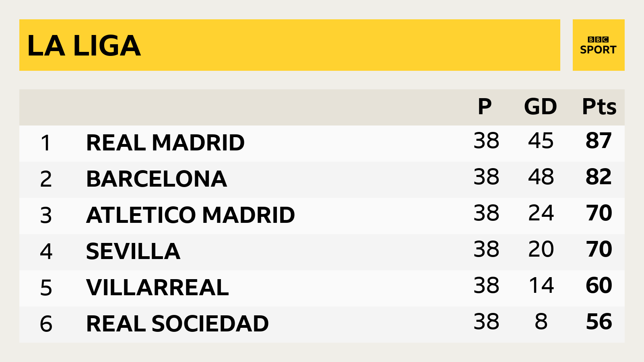
Task: Select the GD column header
Action: click(x=541, y=107)
